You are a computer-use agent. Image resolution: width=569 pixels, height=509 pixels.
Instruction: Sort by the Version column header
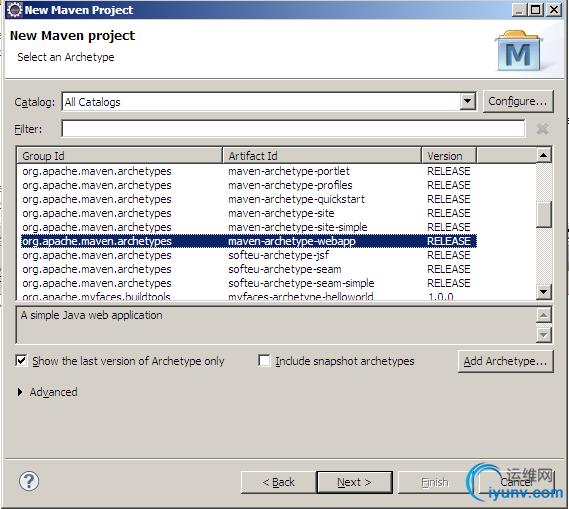point(449,156)
